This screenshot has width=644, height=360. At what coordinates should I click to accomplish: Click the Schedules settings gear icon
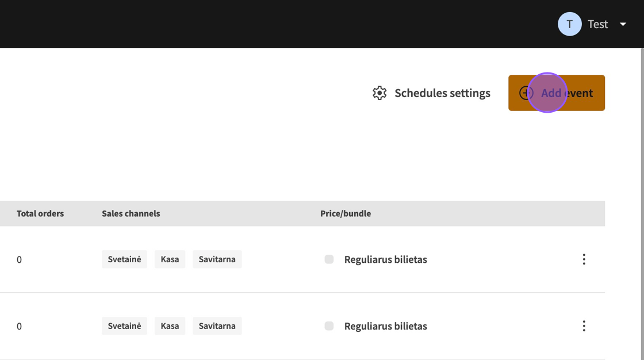point(379,93)
